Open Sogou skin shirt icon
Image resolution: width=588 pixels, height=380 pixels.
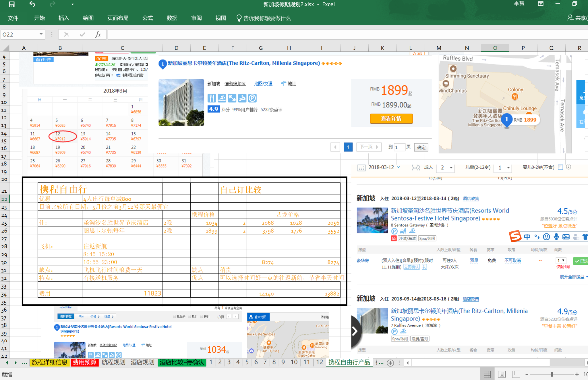coord(585,237)
